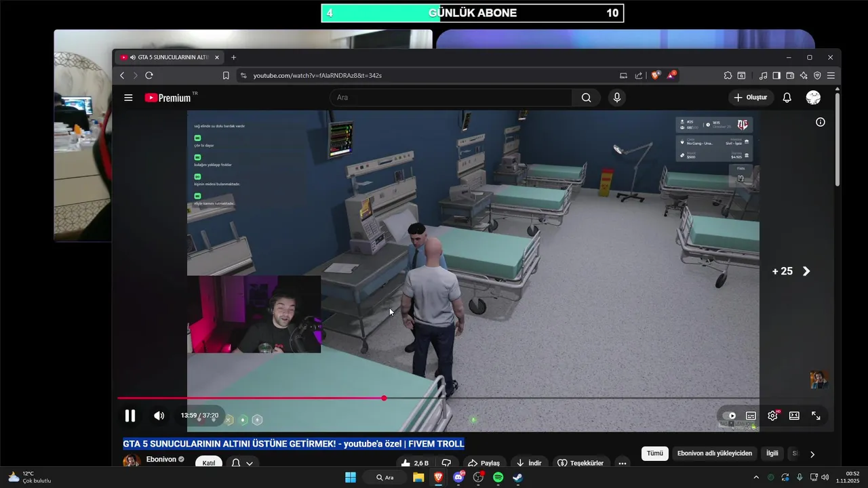The height and width of the screenshot is (488, 868).
Task: Open a new browser tab
Action: click(234, 58)
